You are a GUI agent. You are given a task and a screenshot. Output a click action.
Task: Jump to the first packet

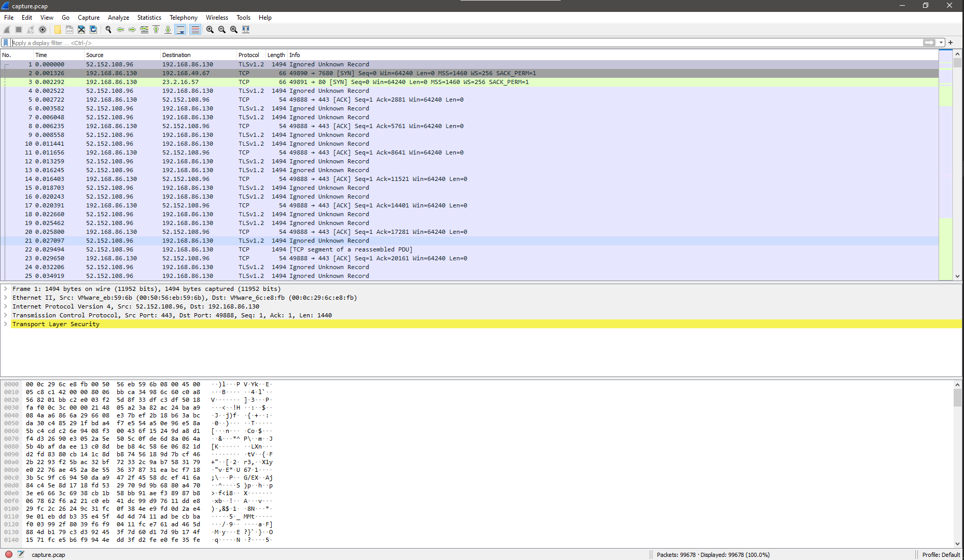point(156,30)
